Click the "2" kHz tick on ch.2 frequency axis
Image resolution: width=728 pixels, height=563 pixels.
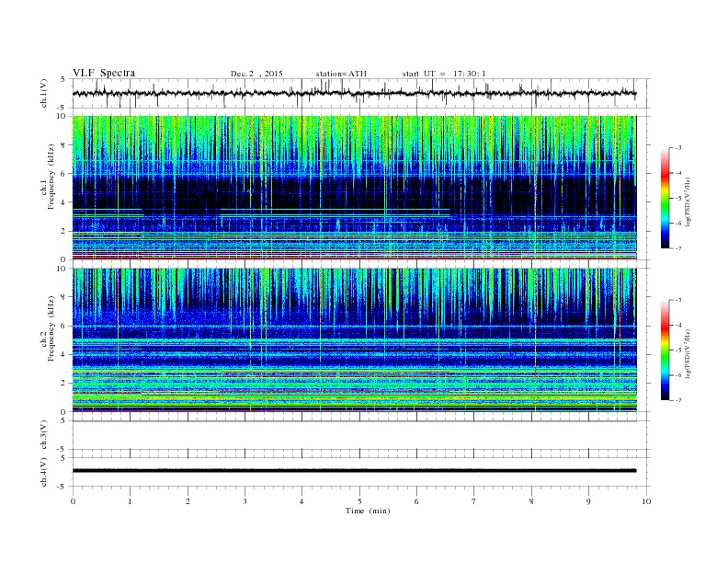tap(64, 384)
